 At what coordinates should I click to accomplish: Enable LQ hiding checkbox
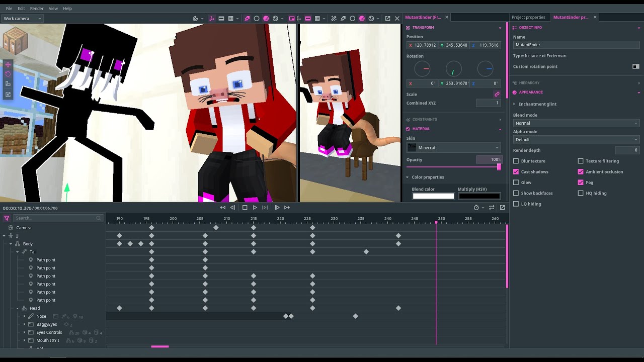516,204
